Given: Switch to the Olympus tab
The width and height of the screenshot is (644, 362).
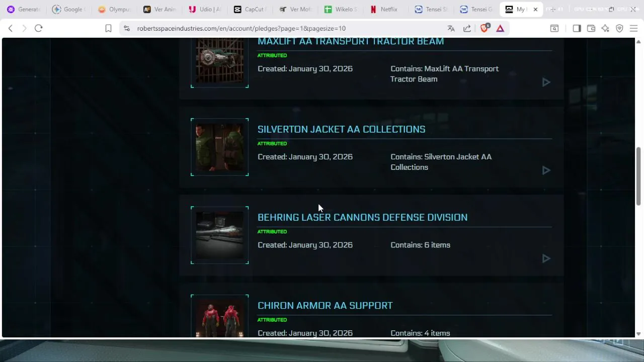Looking at the screenshot, I should (114, 9).
